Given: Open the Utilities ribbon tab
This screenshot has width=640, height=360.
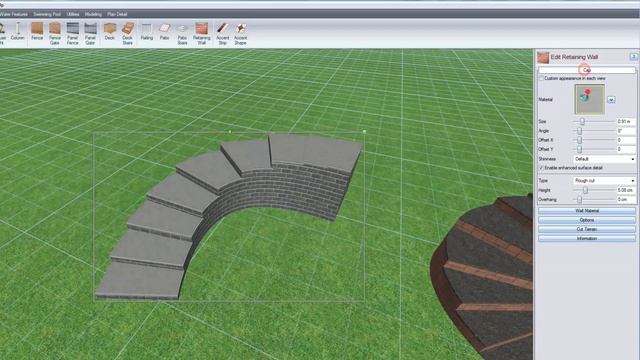Looking at the screenshot, I should click(73, 14).
